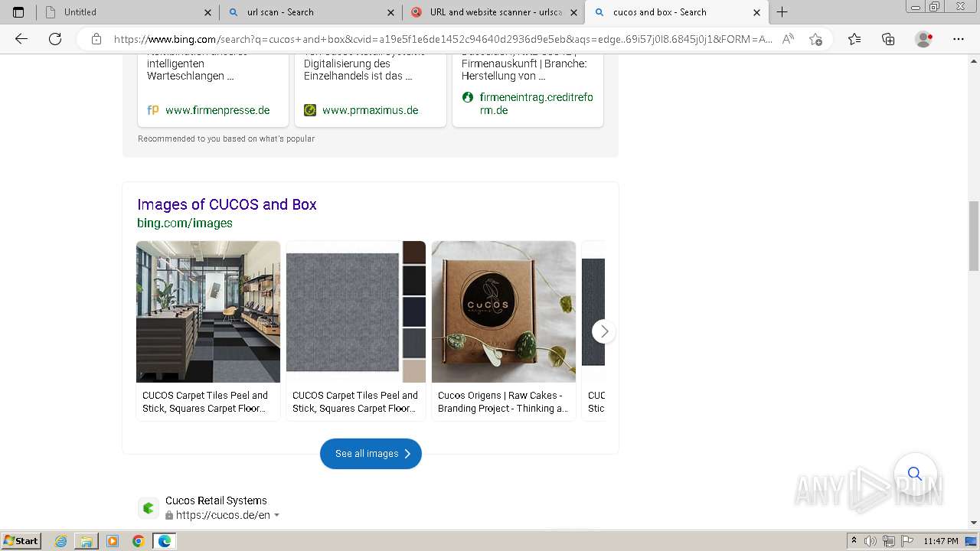Open the Windows Start menu

(x=21, y=541)
